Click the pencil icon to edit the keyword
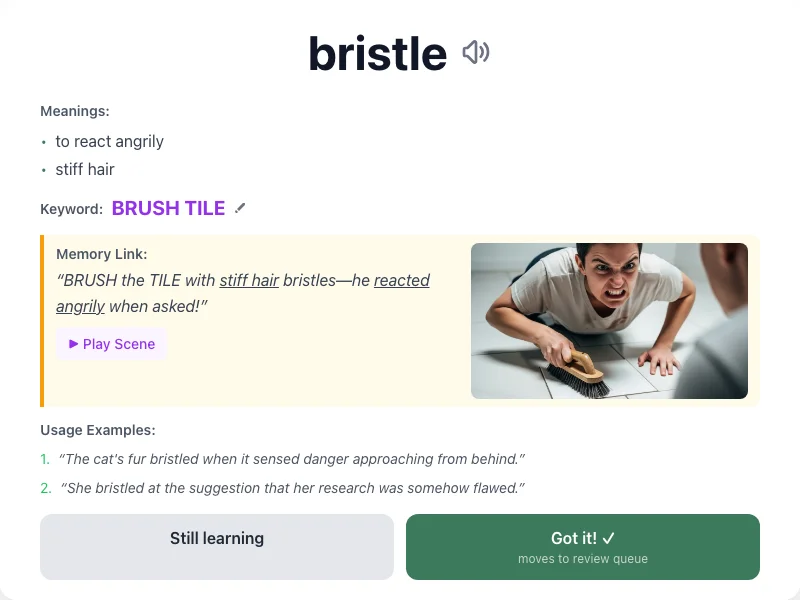 coord(240,207)
